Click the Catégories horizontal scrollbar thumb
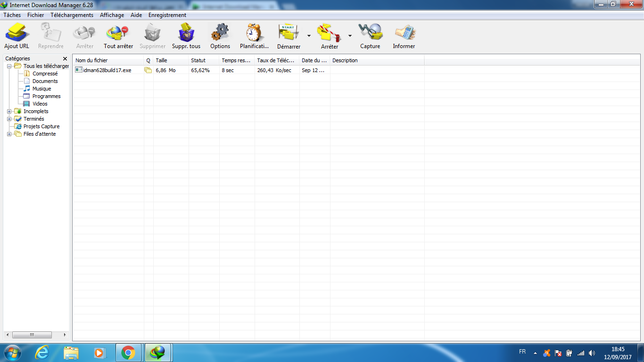 (32, 335)
